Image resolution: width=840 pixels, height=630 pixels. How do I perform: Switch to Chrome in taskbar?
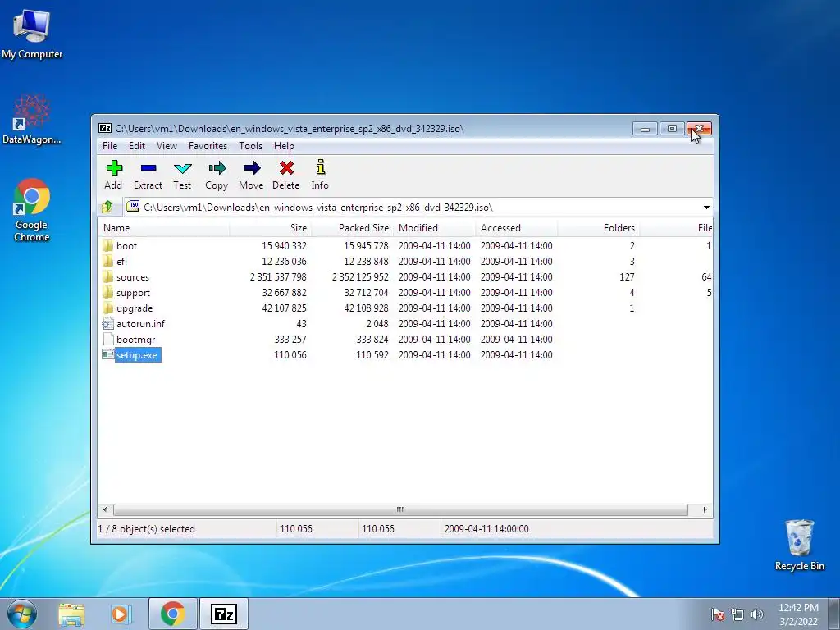(x=172, y=614)
